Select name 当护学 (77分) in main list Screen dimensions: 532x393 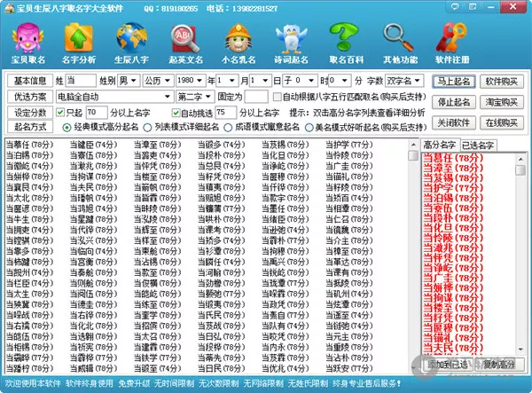coord(349,145)
